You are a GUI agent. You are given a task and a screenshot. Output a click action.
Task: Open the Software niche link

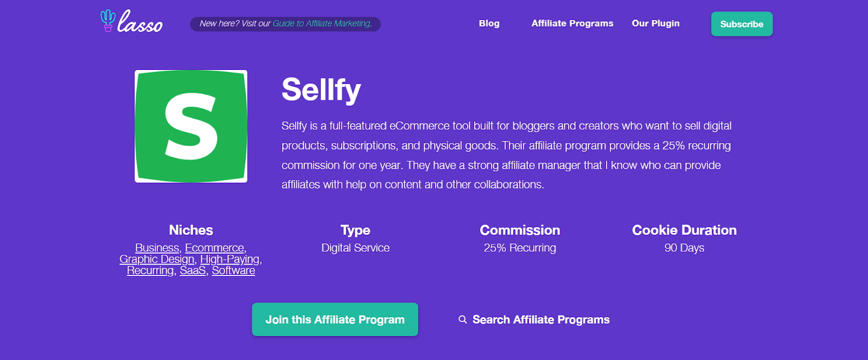[233, 271]
